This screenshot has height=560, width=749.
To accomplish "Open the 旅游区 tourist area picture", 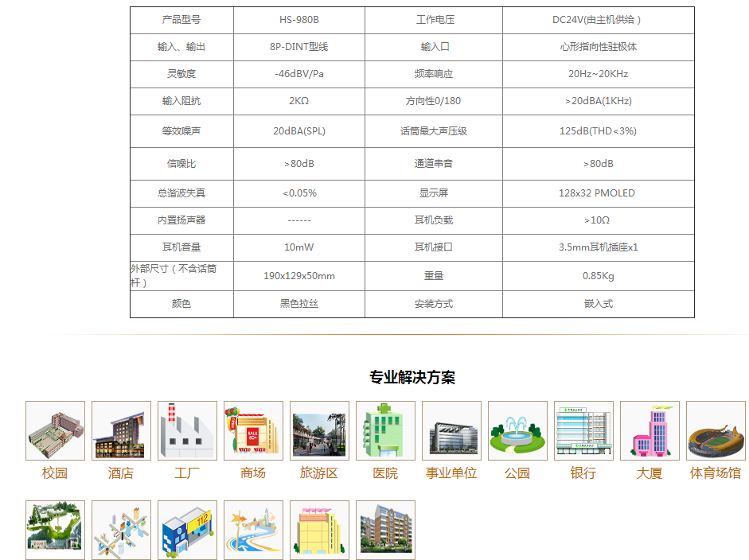I will coord(319,430).
